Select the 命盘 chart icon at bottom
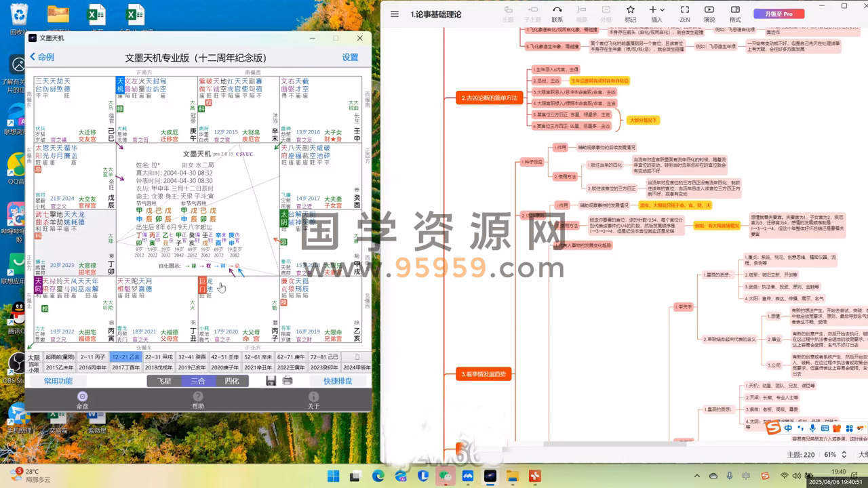 [82, 400]
